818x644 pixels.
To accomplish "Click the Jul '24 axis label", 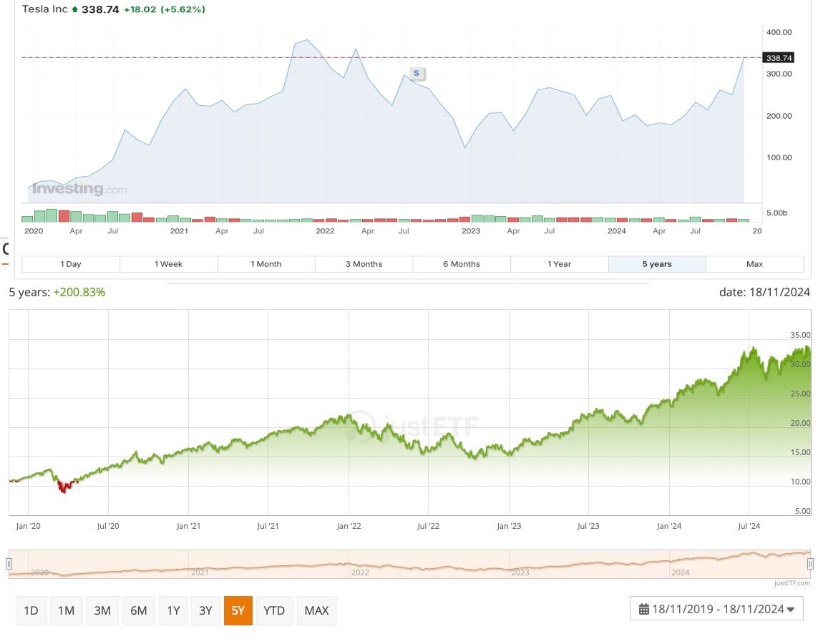I will (x=749, y=526).
